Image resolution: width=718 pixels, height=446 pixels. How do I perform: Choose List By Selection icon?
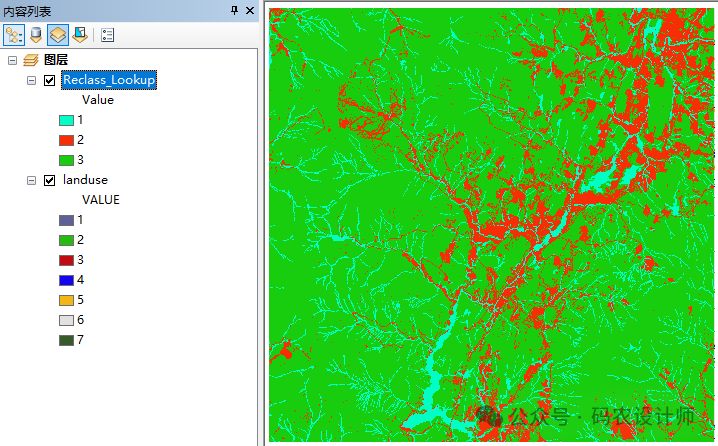coord(80,35)
